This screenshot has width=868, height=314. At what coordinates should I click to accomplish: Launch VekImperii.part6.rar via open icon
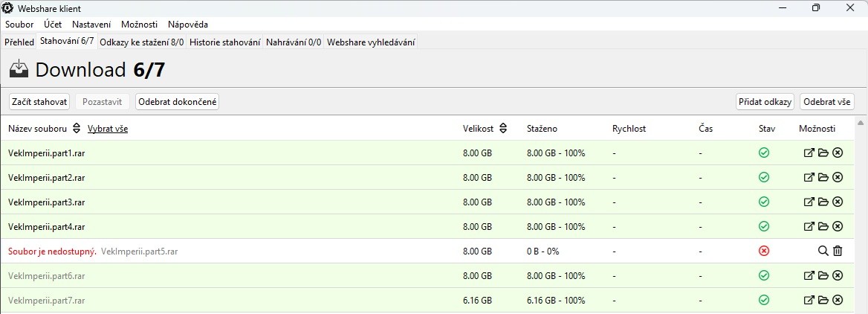pyautogui.click(x=809, y=276)
